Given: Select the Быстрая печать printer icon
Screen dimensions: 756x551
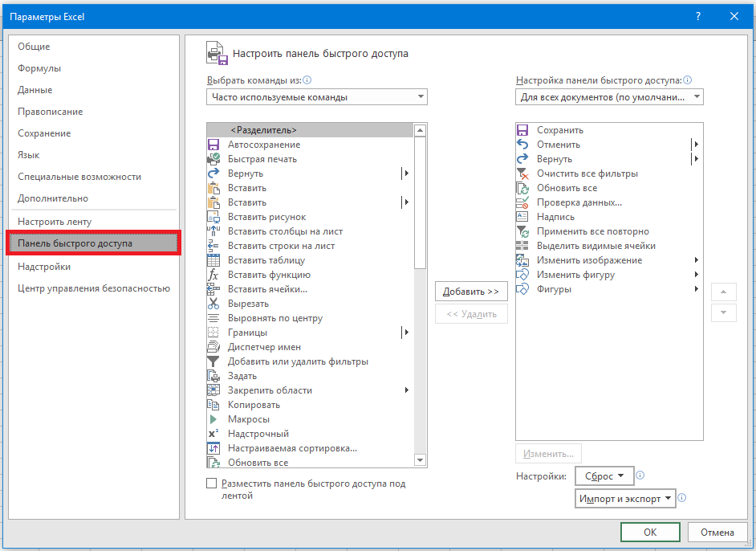Looking at the screenshot, I should 213,159.
